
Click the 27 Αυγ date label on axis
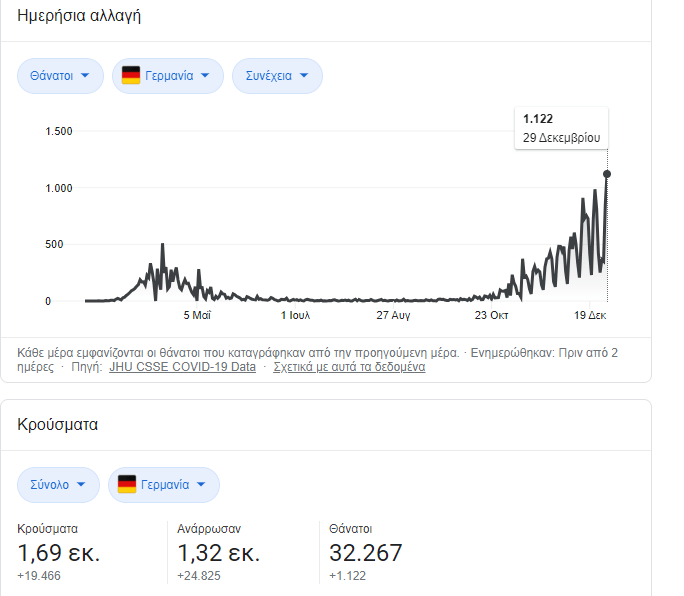(x=393, y=316)
